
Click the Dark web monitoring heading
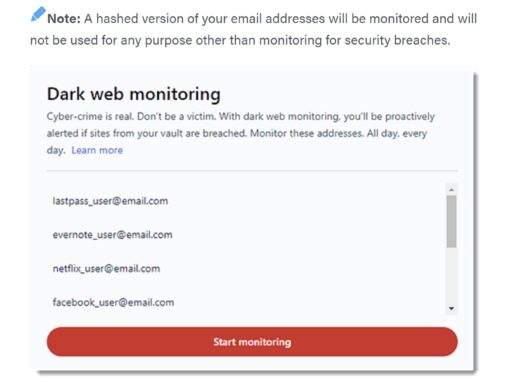(x=134, y=94)
